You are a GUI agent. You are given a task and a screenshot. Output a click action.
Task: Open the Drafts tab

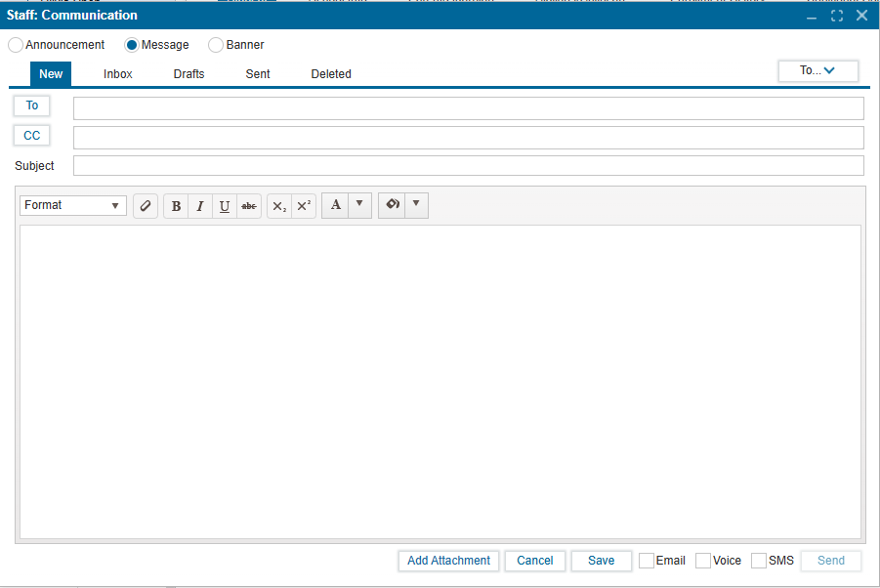point(189,74)
